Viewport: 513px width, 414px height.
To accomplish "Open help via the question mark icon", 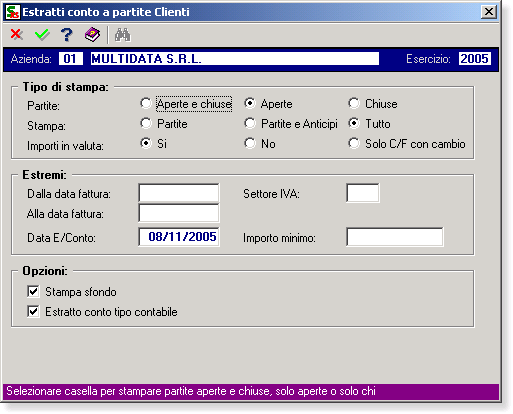I will [x=67, y=35].
